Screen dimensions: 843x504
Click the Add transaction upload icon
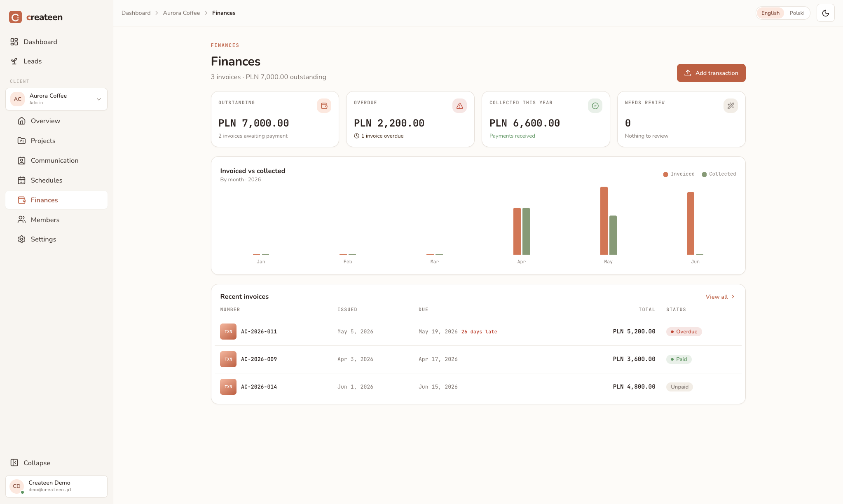click(x=688, y=73)
